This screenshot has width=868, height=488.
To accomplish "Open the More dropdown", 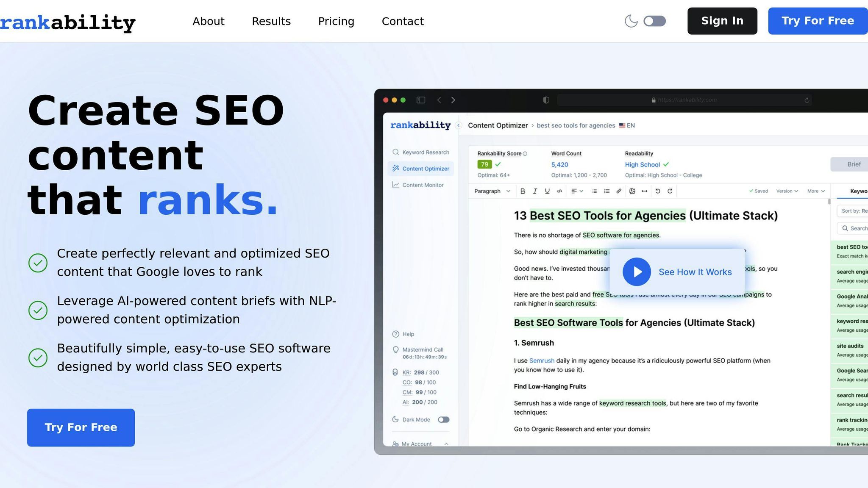I will (816, 191).
